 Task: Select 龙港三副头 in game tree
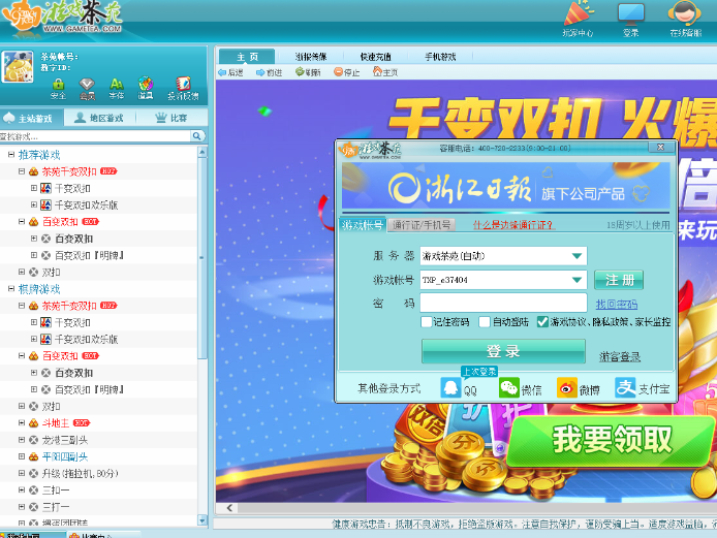[x=64, y=440]
